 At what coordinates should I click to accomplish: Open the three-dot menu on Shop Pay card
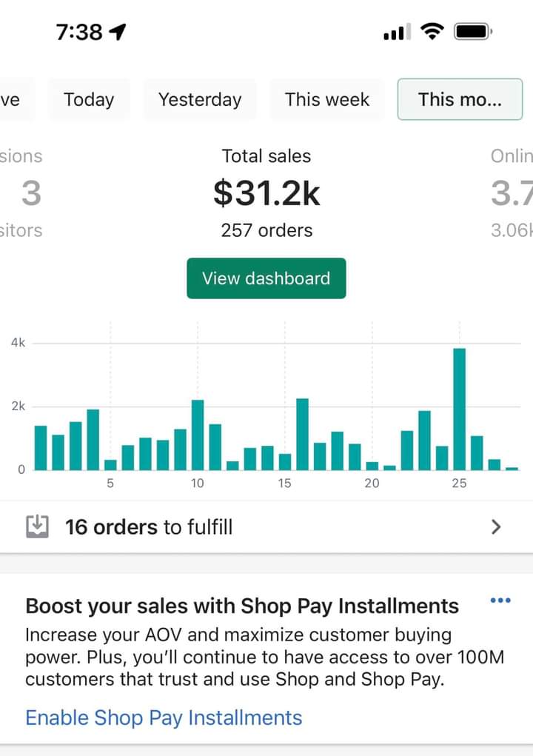tap(500, 601)
